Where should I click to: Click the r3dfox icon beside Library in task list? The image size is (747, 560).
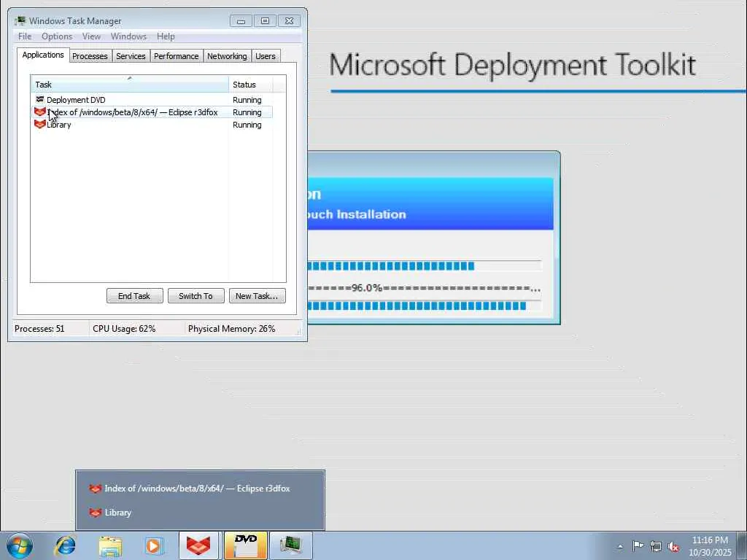[40, 124]
